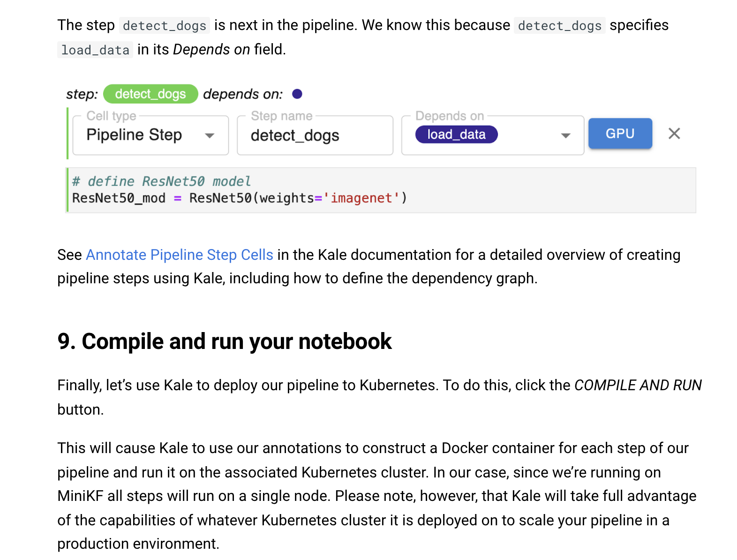Expand the Depends on dropdown arrow
The height and width of the screenshot is (560, 737).
pos(565,136)
